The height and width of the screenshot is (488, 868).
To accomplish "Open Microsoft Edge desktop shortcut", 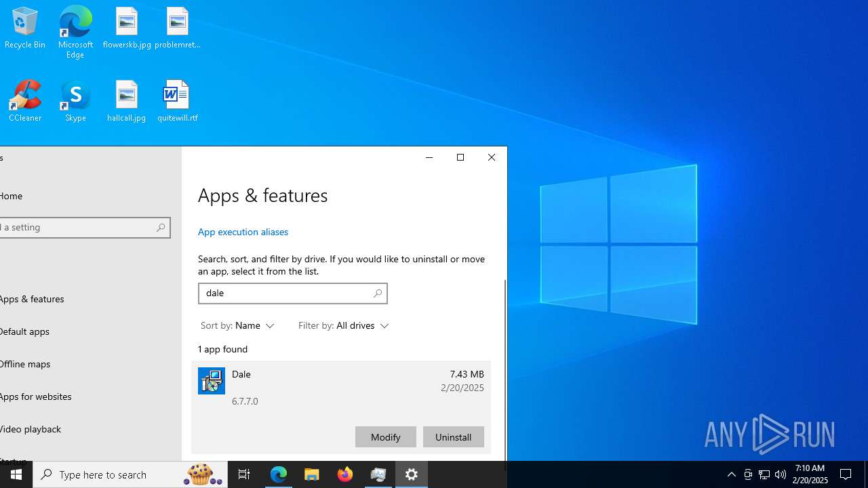I will [75, 32].
